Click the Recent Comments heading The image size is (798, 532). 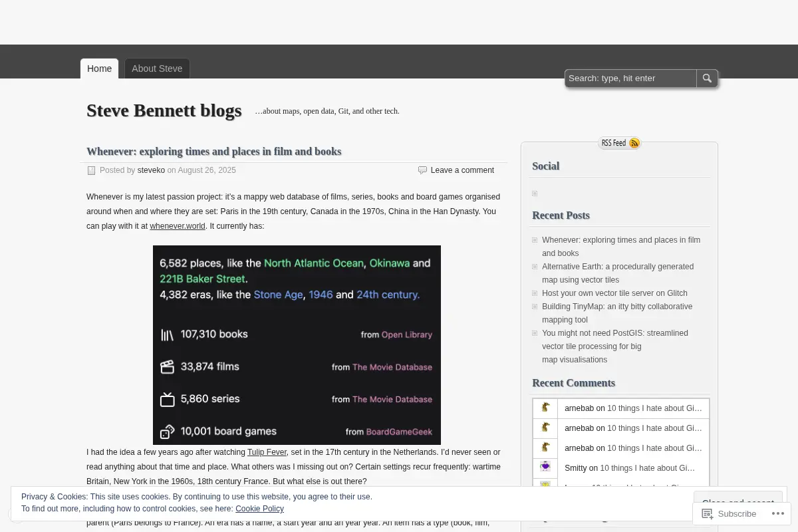(x=573, y=383)
